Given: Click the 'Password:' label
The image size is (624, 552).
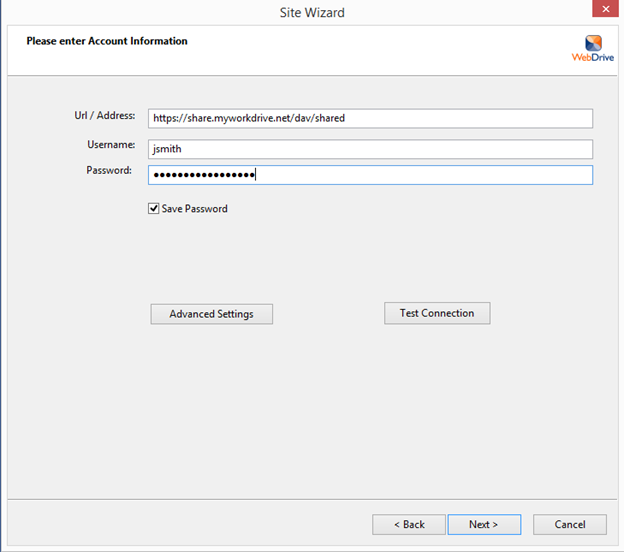Looking at the screenshot, I should [109, 171].
